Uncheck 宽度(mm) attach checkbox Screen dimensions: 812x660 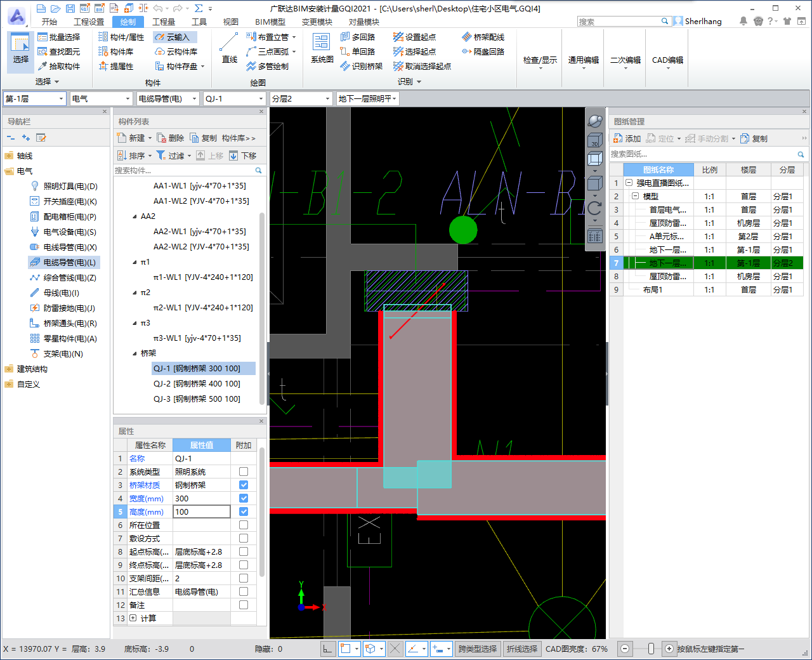(244, 498)
